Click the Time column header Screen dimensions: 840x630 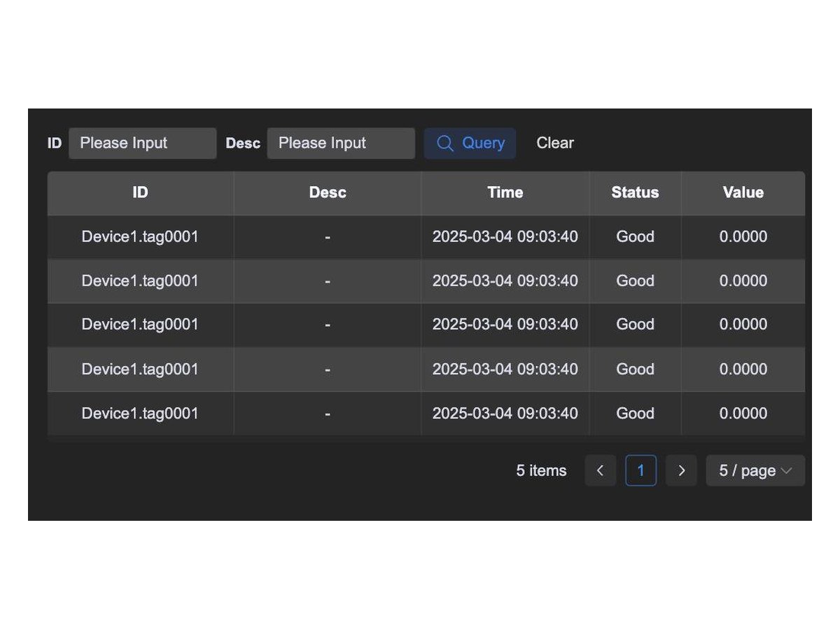505,192
